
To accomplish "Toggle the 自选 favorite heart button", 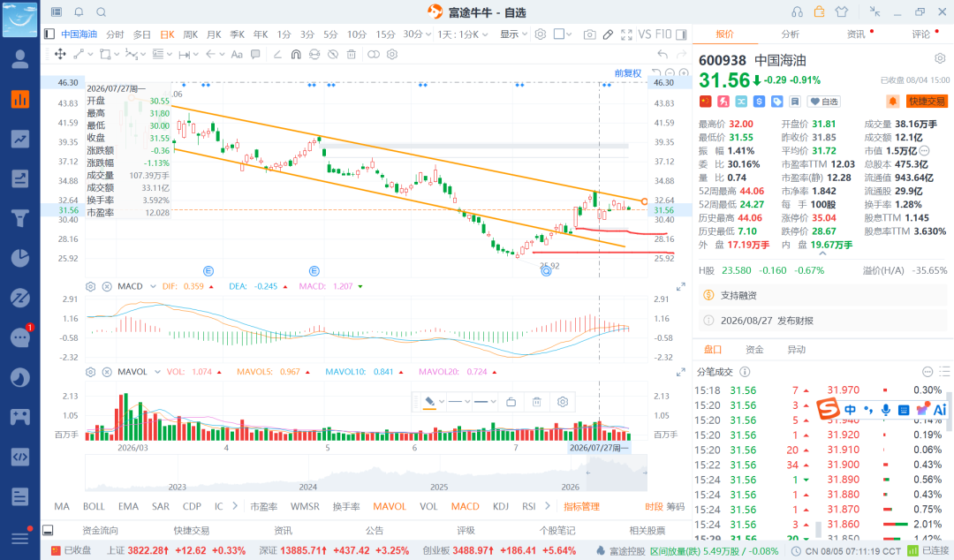I will click(x=824, y=102).
